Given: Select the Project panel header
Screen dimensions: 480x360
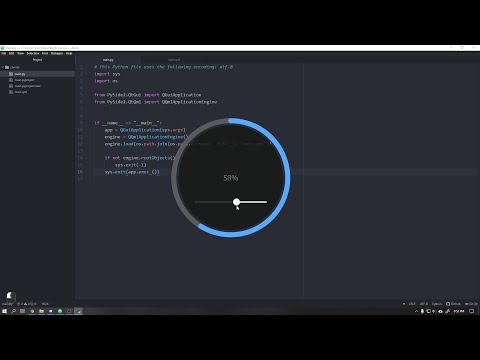Looking at the screenshot, I should point(37,60).
